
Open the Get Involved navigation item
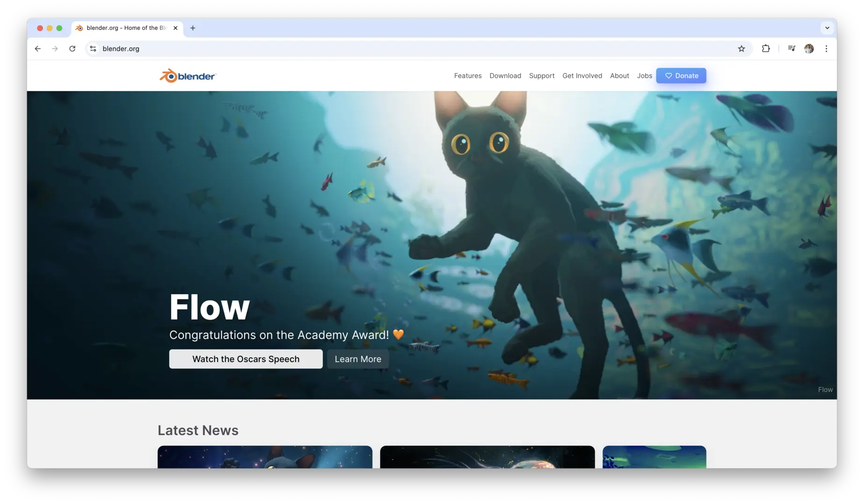(582, 76)
